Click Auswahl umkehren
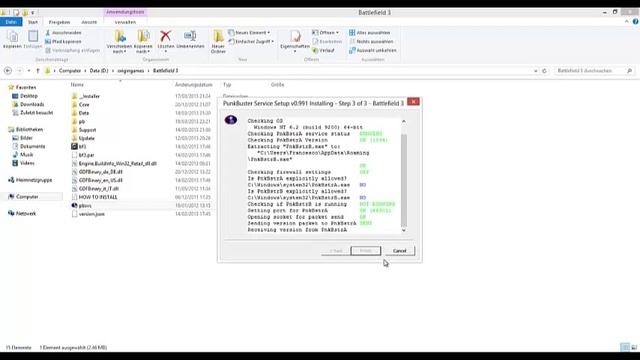The height and width of the screenshot is (360, 640). pos(373,51)
